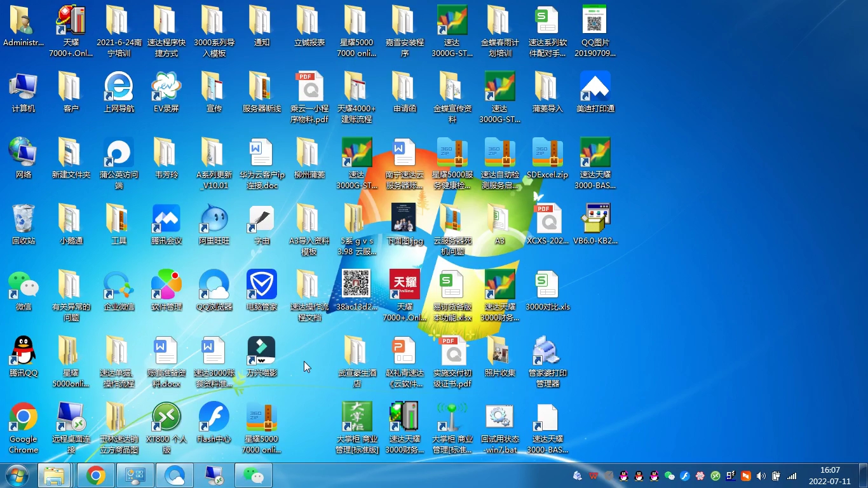
Task: Open the 照片收集 folder
Action: click(x=500, y=357)
